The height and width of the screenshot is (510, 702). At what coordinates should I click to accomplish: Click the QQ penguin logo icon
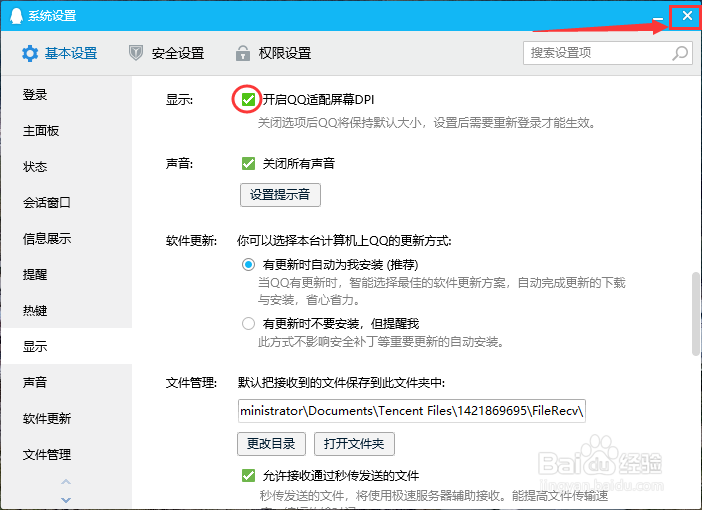point(16,16)
